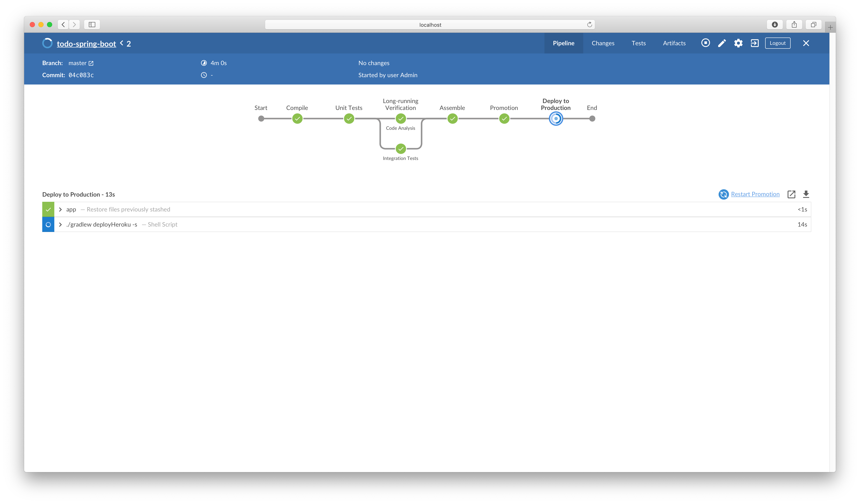The width and height of the screenshot is (860, 504).
Task: Click Safari sidebar toggle button
Action: tap(92, 25)
